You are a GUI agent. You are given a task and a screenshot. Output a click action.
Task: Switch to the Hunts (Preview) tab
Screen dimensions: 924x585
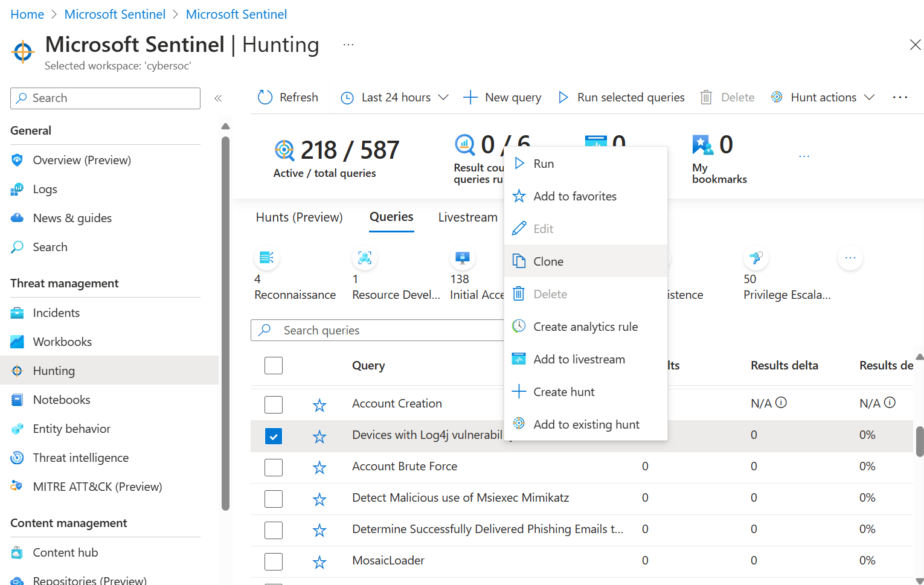[299, 217]
